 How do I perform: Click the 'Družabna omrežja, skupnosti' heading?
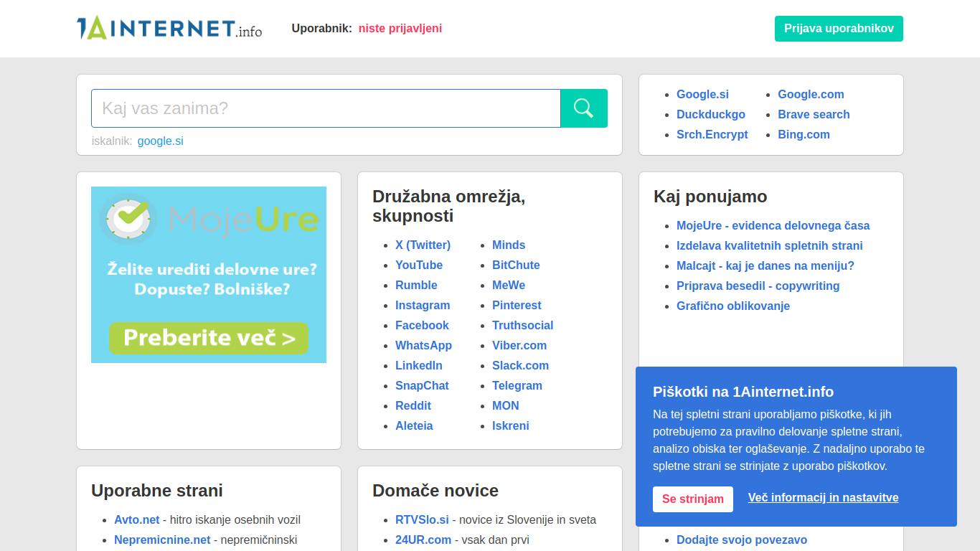[448, 207]
